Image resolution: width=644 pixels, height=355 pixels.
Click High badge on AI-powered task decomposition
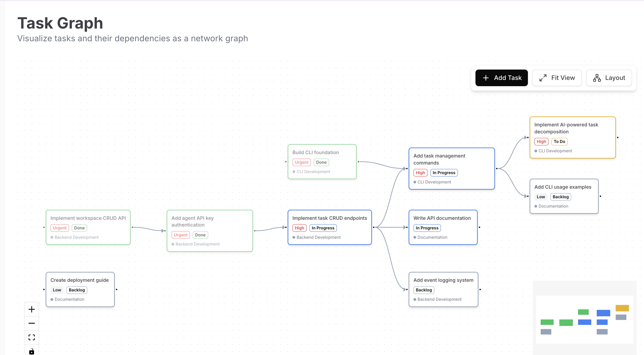click(541, 141)
